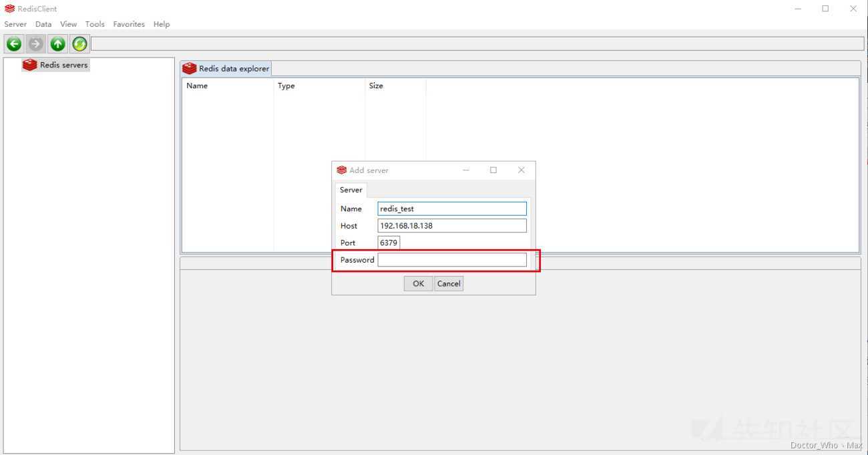
Task: Click the Redis icon on data explorer tab
Action: pyautogui.click(x=190, y=68)
